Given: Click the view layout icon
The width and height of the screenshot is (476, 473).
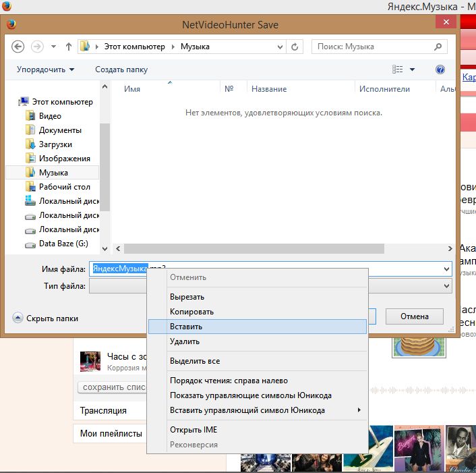Looking at the screenshot, I should (397, 69).
